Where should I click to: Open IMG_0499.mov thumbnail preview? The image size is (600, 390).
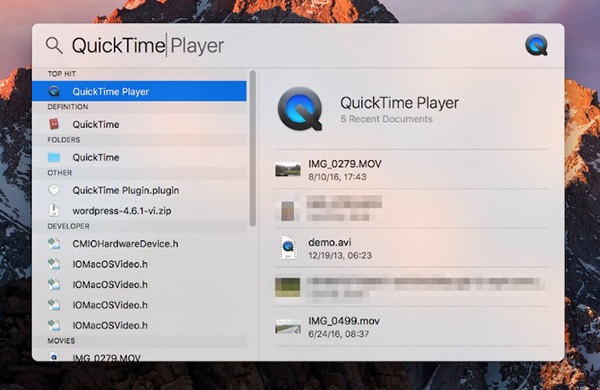[x=288, y=326]
